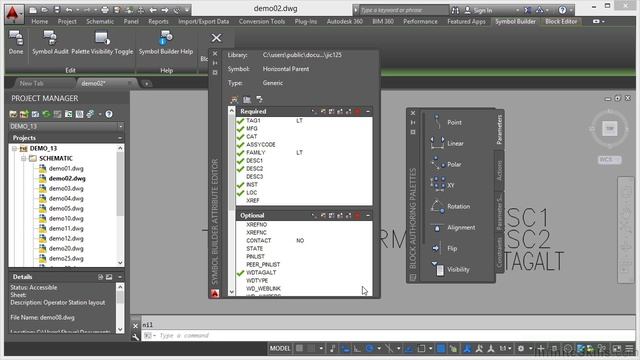Toggle the ASSYCODE attribute checkmark

240,144
